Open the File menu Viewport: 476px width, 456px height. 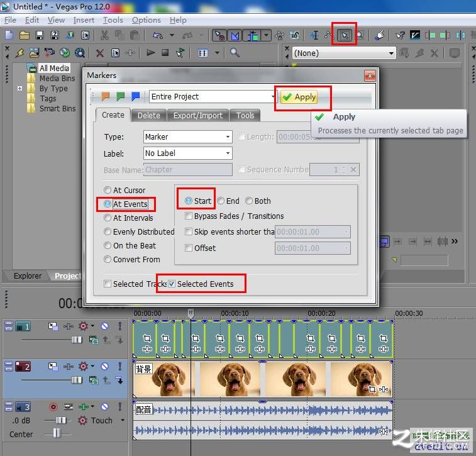pyautogui.click(x=10, y=20)
